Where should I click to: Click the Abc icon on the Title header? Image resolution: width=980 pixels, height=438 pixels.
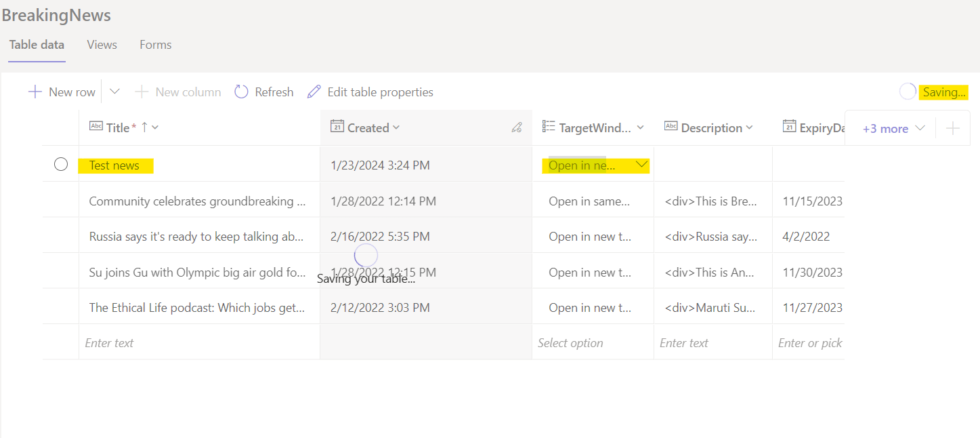pyautogui.click(x=95, y=127)
